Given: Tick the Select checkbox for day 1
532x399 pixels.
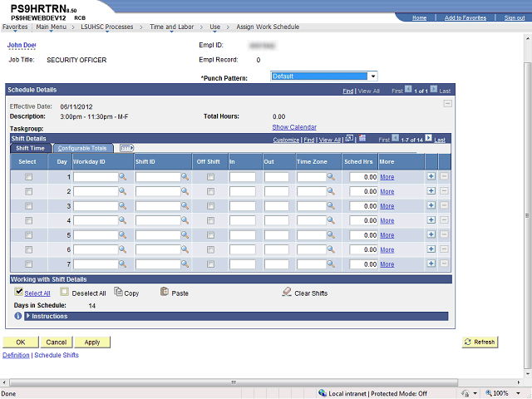Looking at the screenshot, I should click(x=29, y=177).
